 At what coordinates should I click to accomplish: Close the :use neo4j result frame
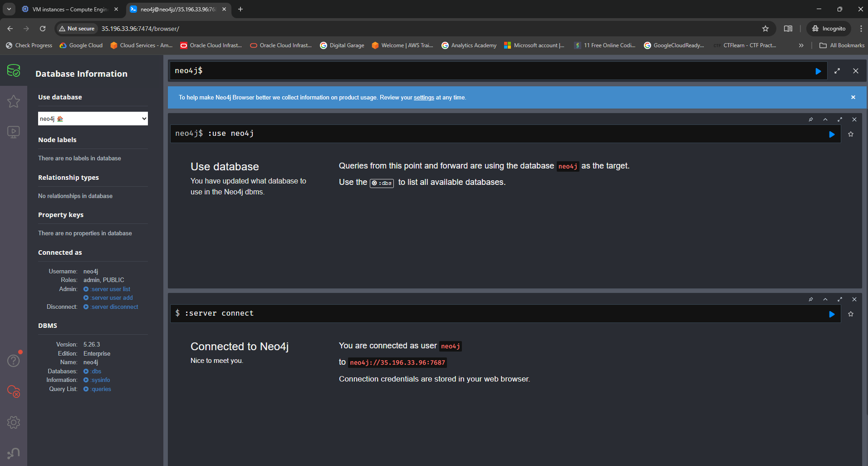[x=854, y=119]
